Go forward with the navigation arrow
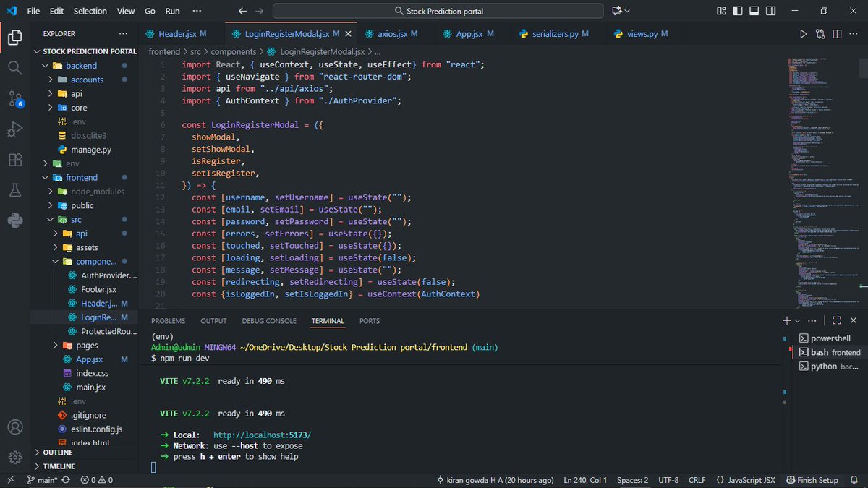This screenshot has width=868, height=488. click(260, 11)
